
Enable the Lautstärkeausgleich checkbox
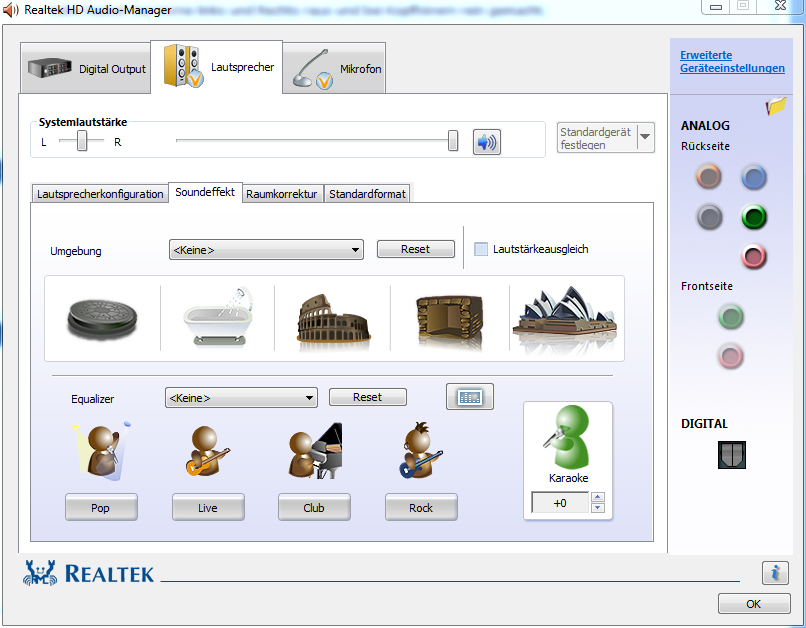[481, 249]
